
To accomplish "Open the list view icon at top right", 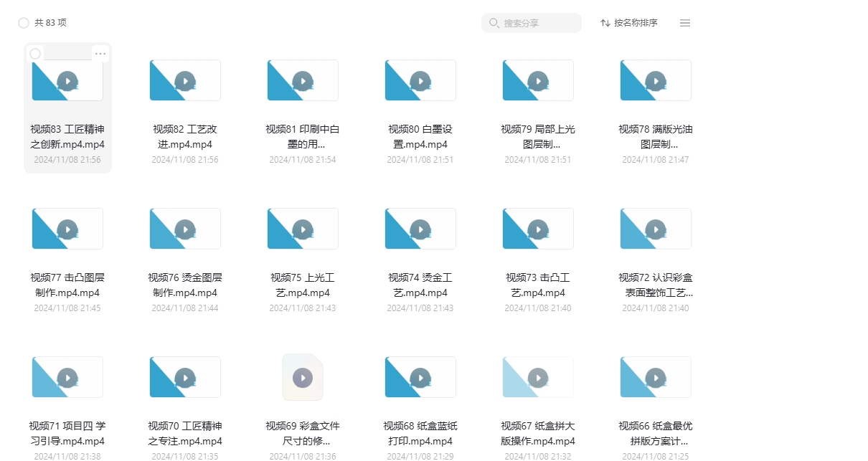I will (x=685, y=22).
